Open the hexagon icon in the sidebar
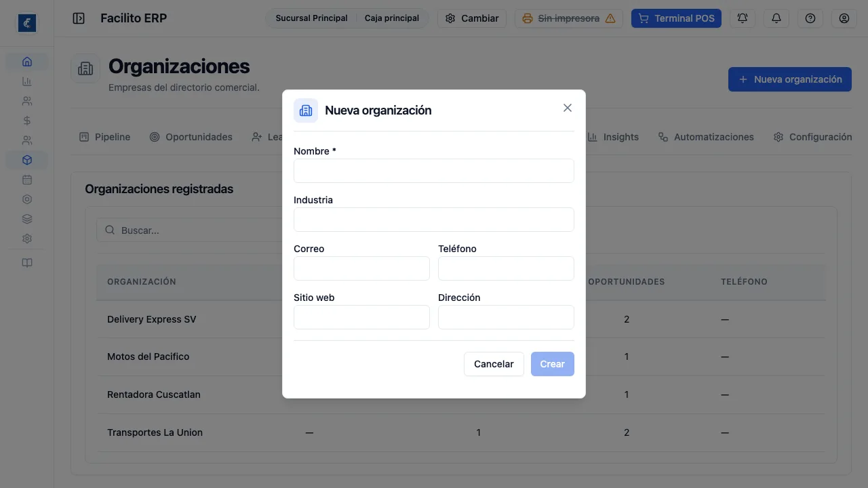Screen dimensions: 868x488 (27, 199)
